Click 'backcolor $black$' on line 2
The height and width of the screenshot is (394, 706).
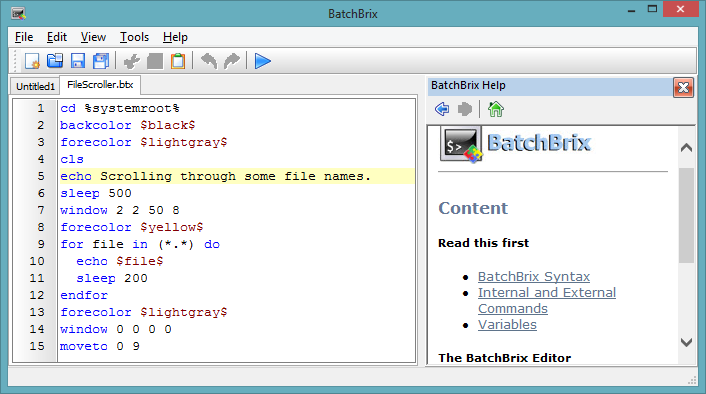pyautogui.click(x=127, y=126)
